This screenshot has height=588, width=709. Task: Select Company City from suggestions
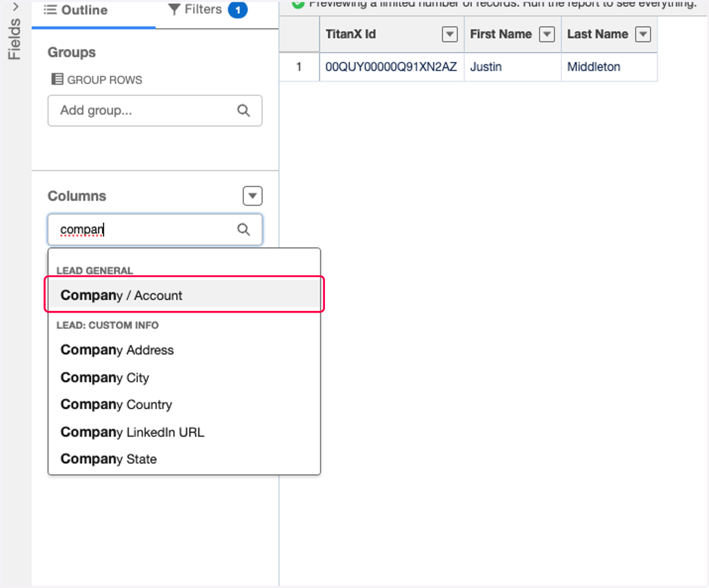(184, 378)
